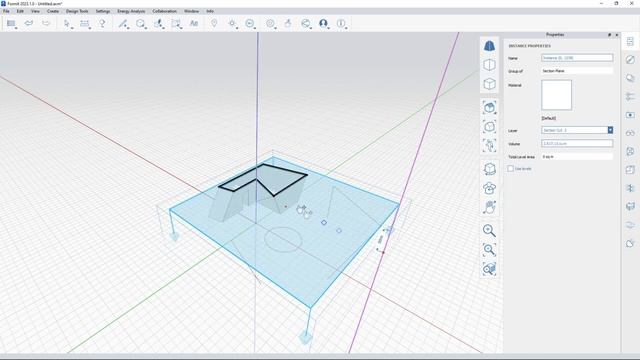
Task: Open the Collaboration menu
Action: coord(164,11)
